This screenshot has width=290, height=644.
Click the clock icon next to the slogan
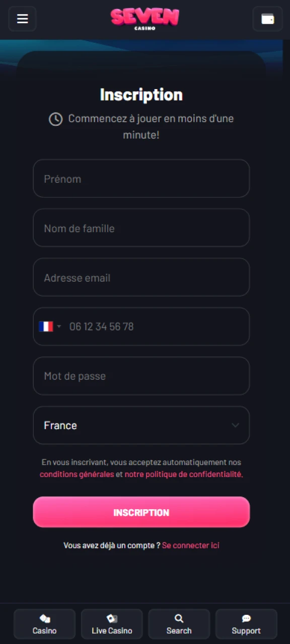tap(55, 119)
